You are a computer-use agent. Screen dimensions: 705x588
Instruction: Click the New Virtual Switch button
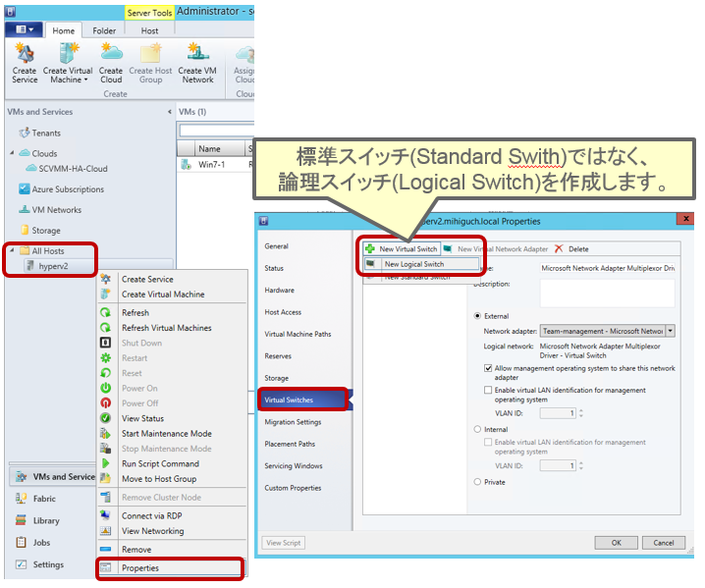click(x=402, y=248)
